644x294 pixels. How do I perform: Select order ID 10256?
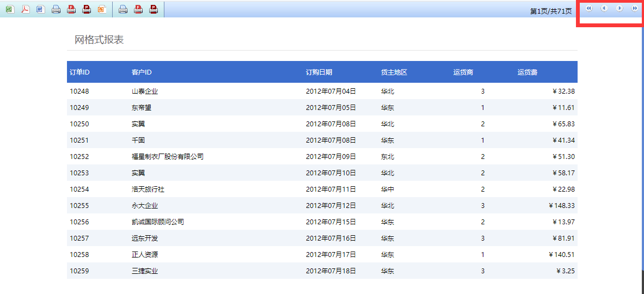79,222
